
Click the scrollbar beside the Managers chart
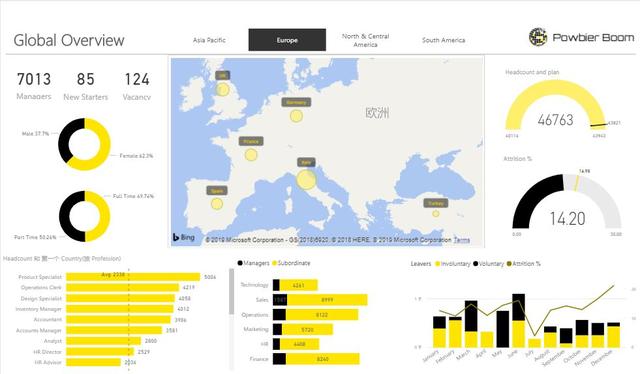point(231,292)
